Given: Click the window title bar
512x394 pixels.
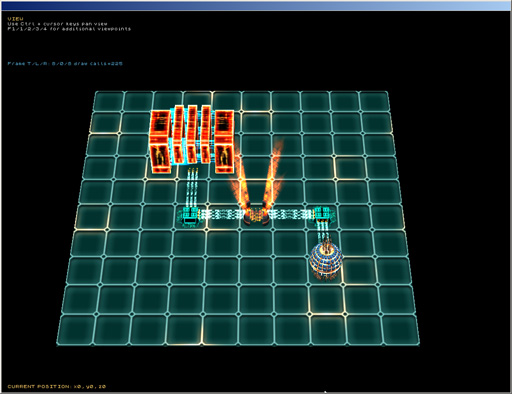Looking at the screenshot, I should (x=256, y=6).
